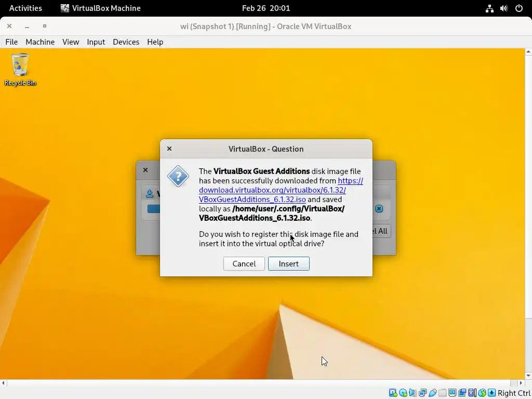The width and height of the screenshot is (532, 399).
Task: Click the vertical scrollbar down arrow
Action: 528,375
